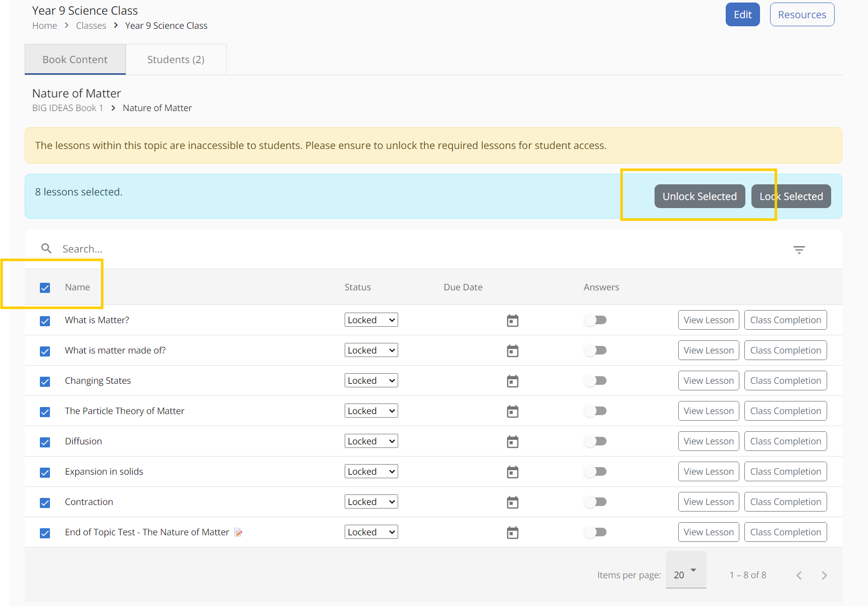Uncheck the select-all checkbox beside Name

point(45,288)
